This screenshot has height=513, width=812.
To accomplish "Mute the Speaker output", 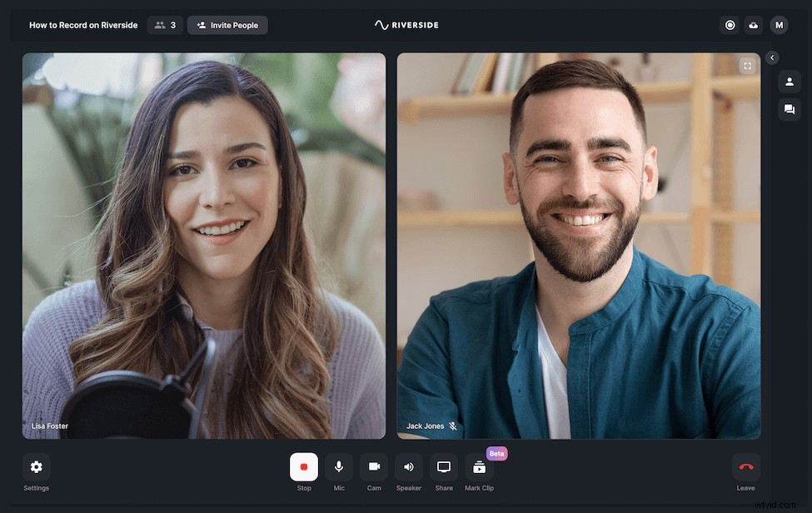I will (409, 467).
